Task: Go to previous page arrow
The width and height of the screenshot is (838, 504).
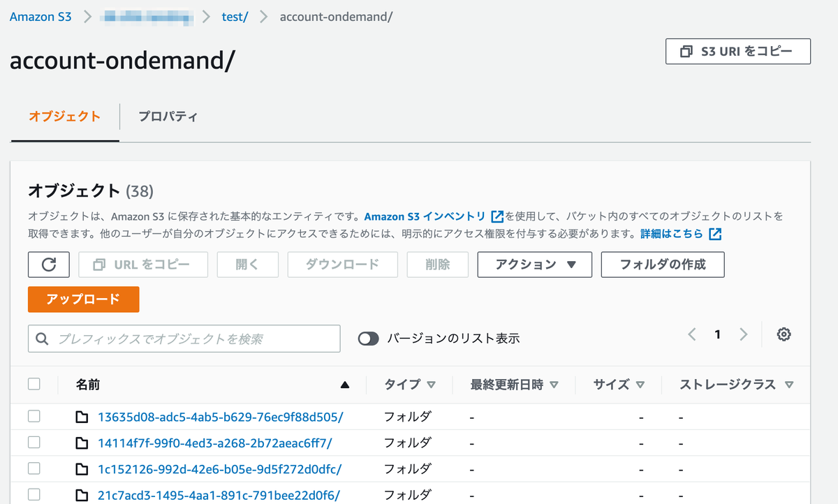Action: click(x=692, y=334)
